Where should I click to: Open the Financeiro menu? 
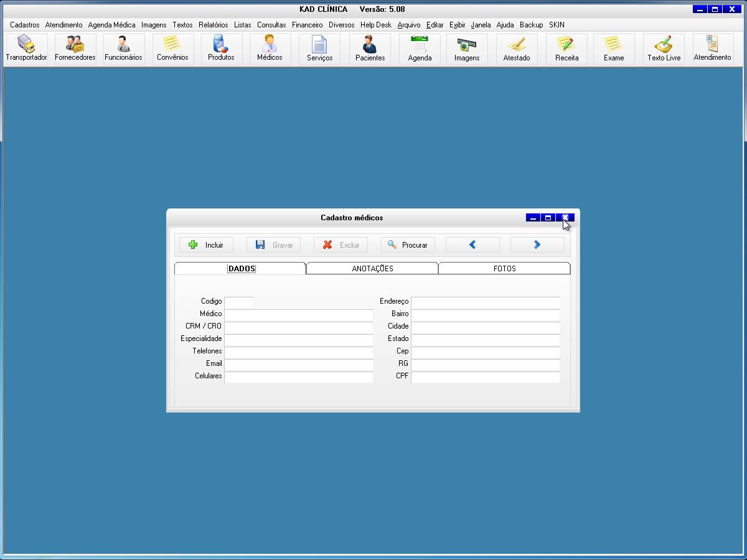pyautogui.click(x=307, y=25)
